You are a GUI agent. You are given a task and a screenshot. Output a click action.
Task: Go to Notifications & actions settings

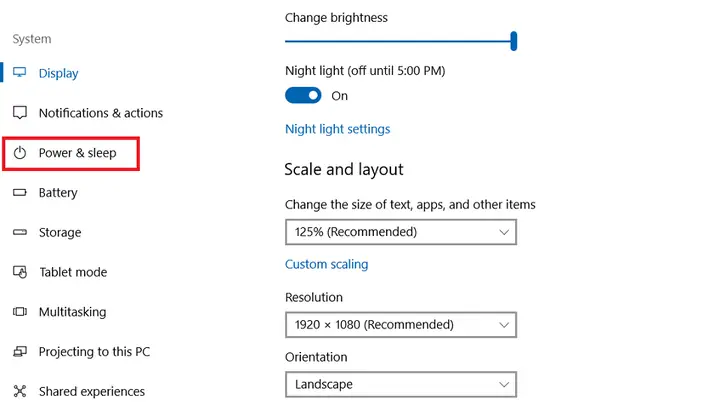pyautogui.click(x=101, y=113)
